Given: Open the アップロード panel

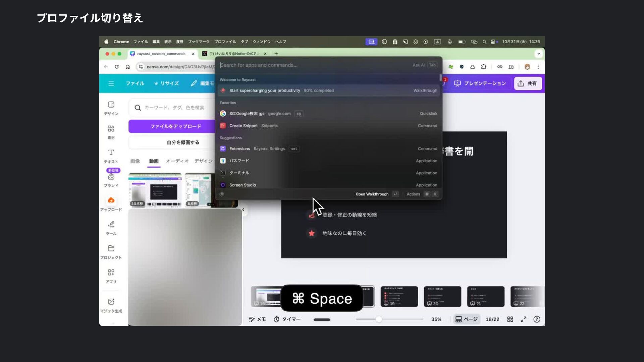Looking at the screenshot, I should click(111, 204).
